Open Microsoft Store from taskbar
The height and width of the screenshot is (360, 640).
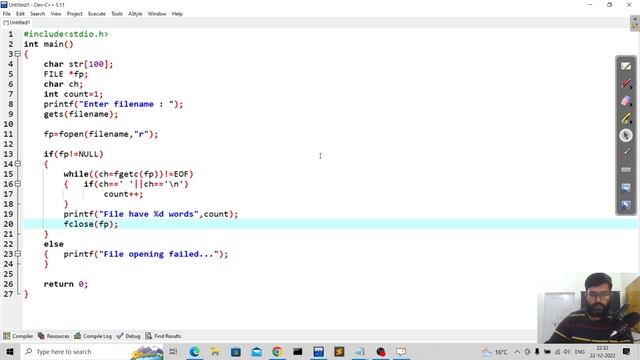(236, 351)
